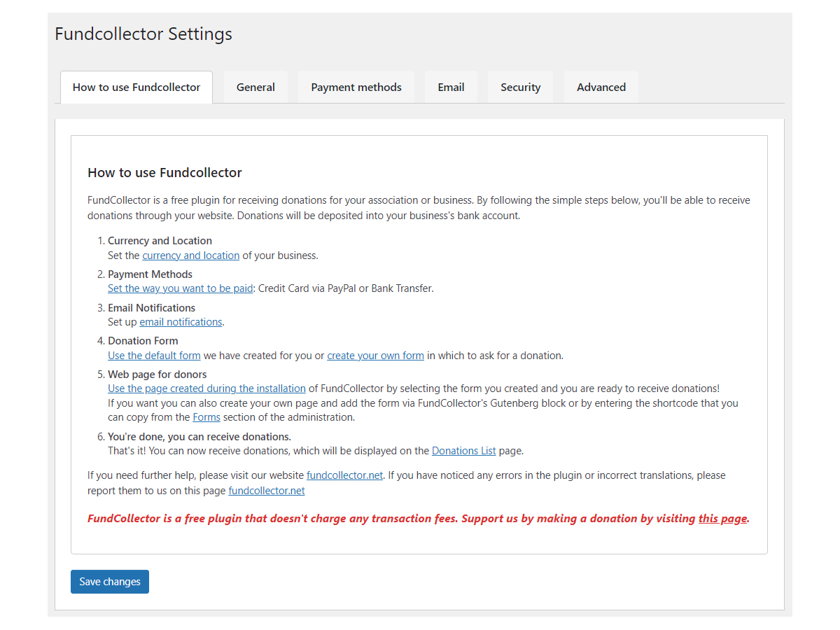Open the 'create your own form' link
This screenshot has height=630, width=840.
point(375,356)
